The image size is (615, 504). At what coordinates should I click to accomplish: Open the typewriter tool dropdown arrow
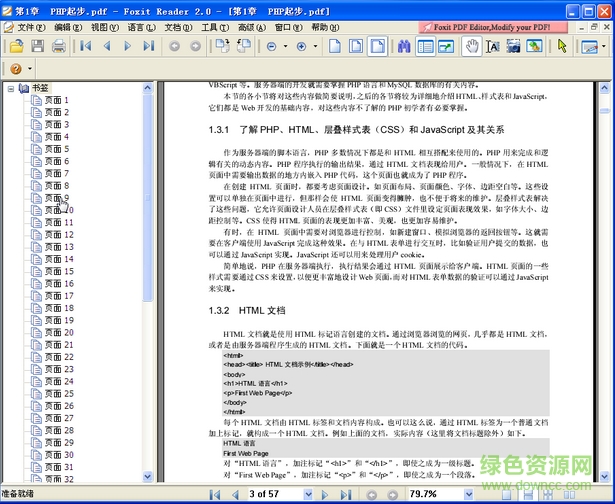(603, 46)
